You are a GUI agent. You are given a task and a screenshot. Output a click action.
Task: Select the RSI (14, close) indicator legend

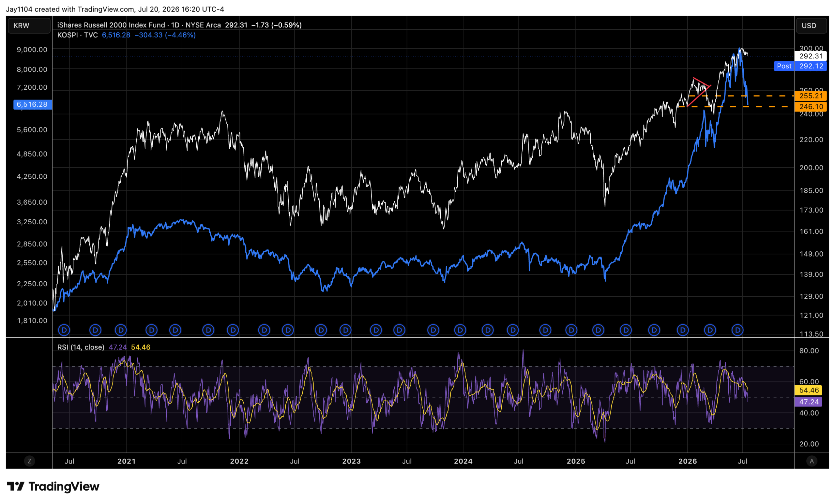pyautogui.click(x=81, y=347)
